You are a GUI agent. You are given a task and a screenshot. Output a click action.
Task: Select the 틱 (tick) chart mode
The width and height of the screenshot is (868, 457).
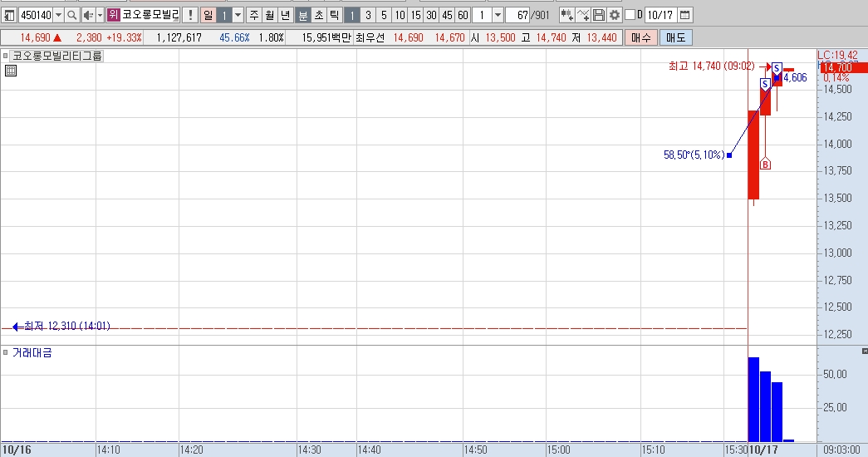335,15
